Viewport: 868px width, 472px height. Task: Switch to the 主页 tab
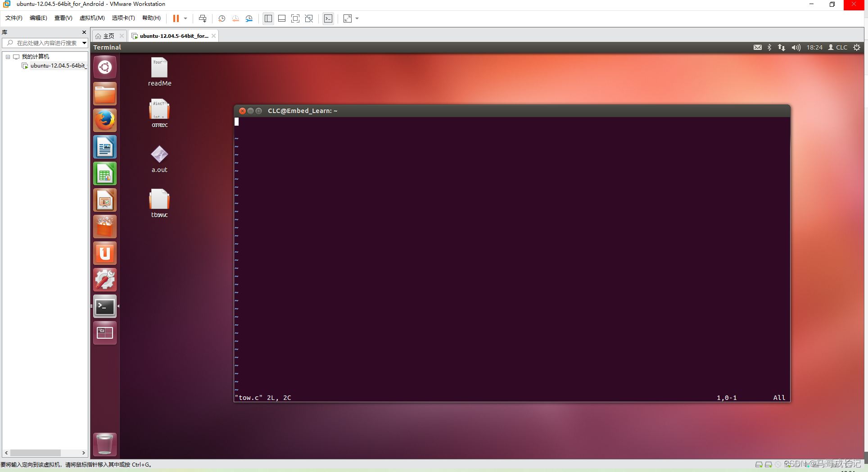108,36
